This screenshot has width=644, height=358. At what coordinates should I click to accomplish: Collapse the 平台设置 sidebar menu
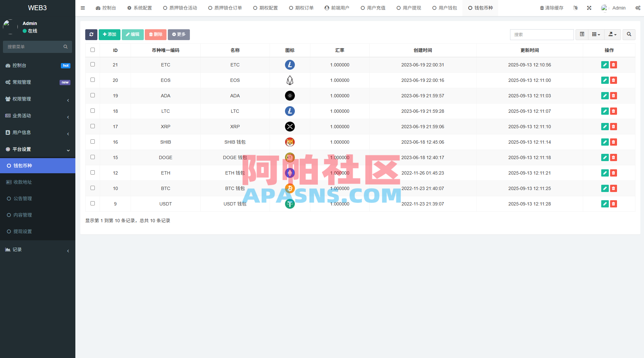click(38, 149)
